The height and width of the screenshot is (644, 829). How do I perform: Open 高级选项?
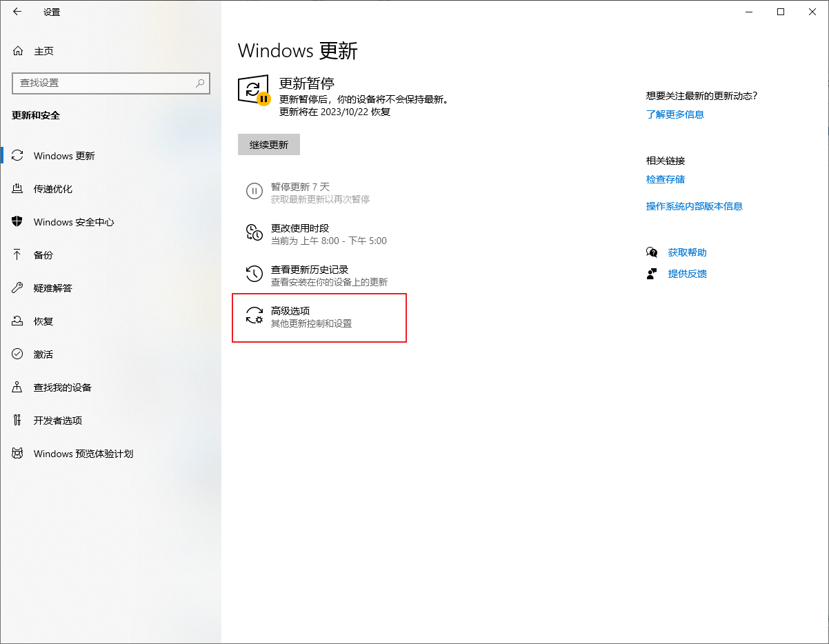[x=319, y=317]
